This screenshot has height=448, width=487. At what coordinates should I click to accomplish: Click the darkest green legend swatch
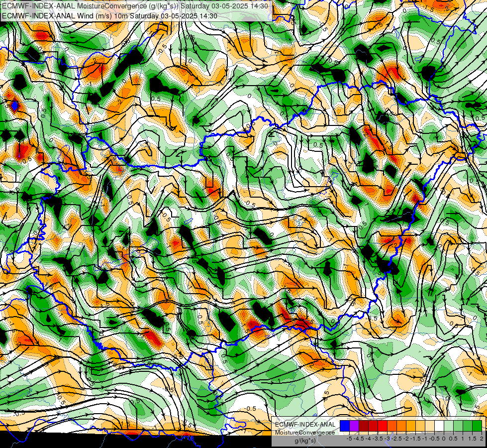point(477,426)
